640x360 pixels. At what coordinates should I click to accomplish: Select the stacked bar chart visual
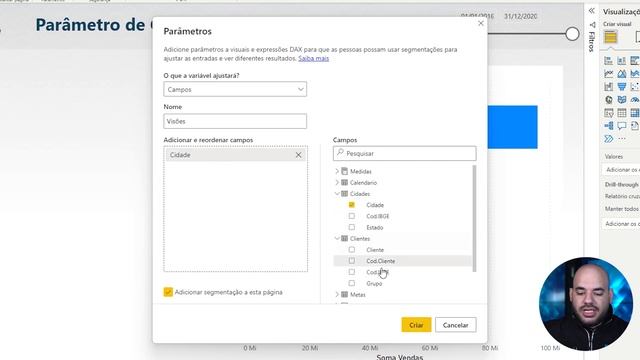[x=609, y=61]
